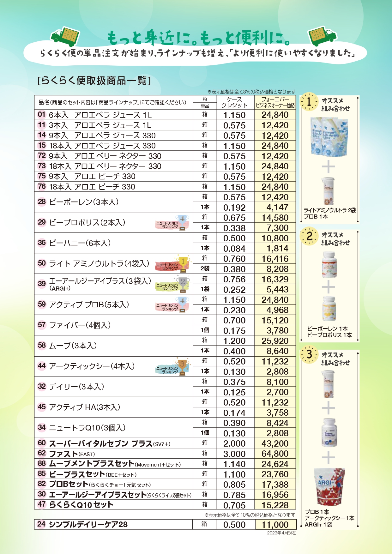Click the row スーパーバイタルセブン プラス

point(165,443)
